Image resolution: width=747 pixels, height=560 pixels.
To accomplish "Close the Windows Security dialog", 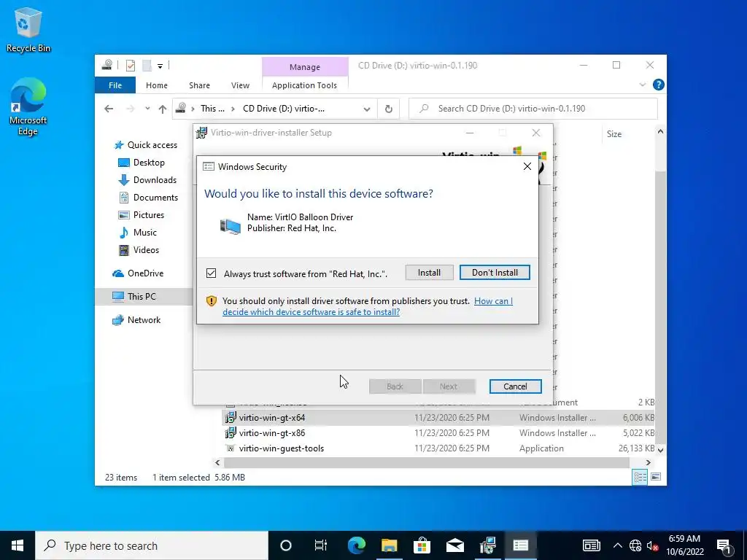I will tap(527, 166).
